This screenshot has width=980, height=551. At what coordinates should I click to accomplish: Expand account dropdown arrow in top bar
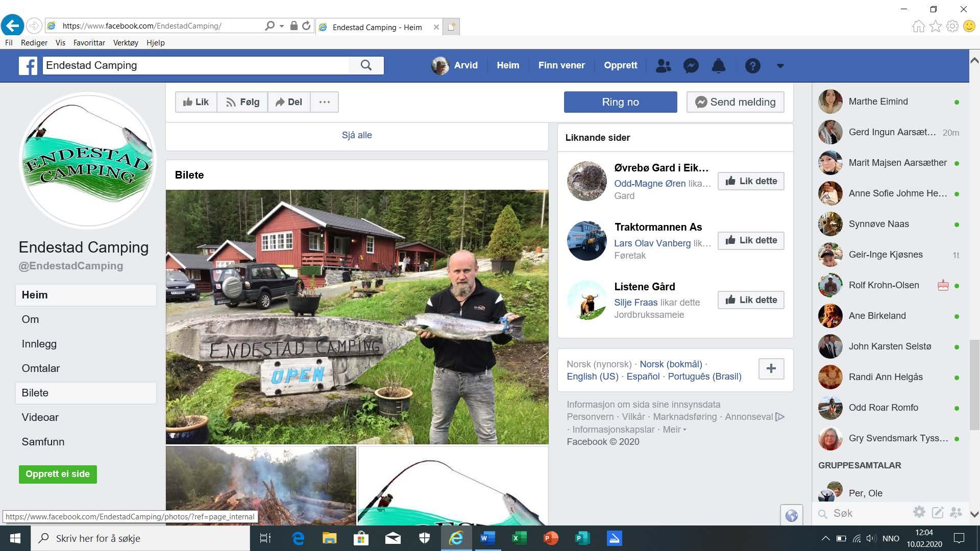pyautogui.click(x=780, y=66)
